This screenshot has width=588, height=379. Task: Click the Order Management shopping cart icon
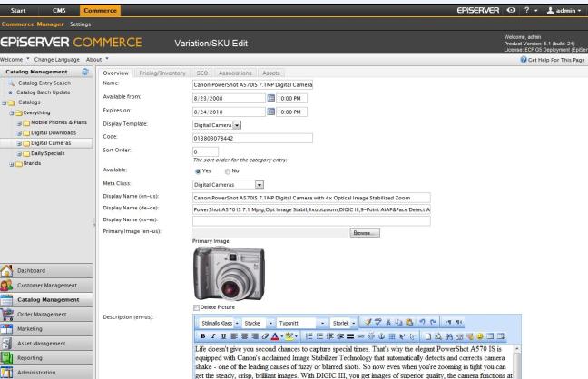9,316
